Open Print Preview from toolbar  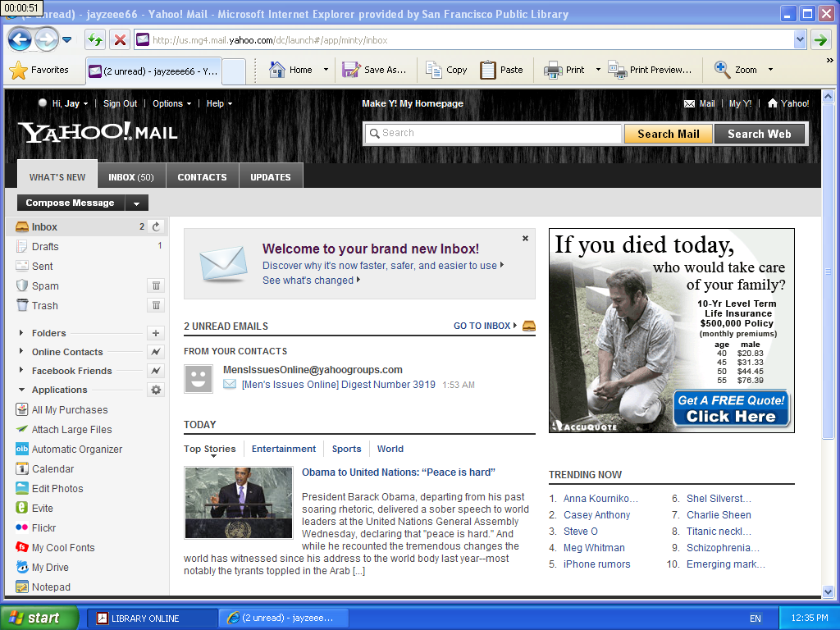tap(650, 71)
